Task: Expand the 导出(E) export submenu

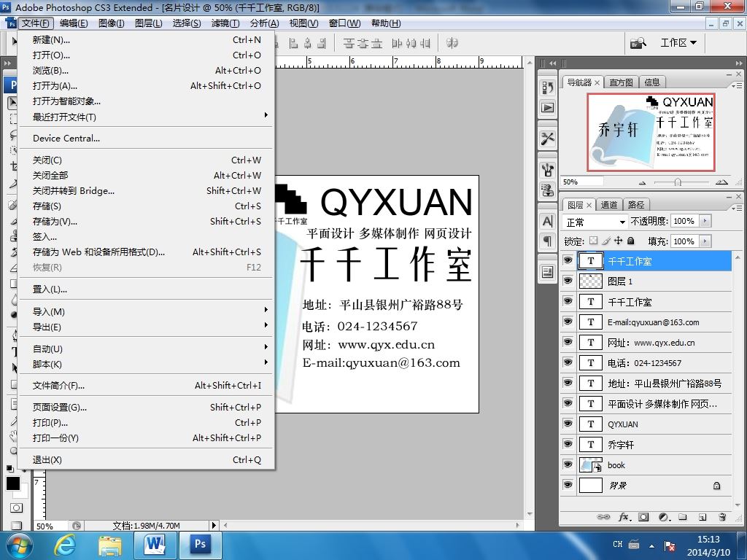Action: click(x=146, y=327)
